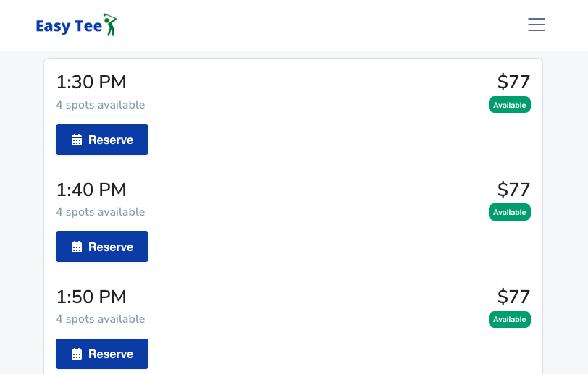Open the hamburger navigation menu
This screenshot has height=374, width=588.
click(x=537, y=25)
